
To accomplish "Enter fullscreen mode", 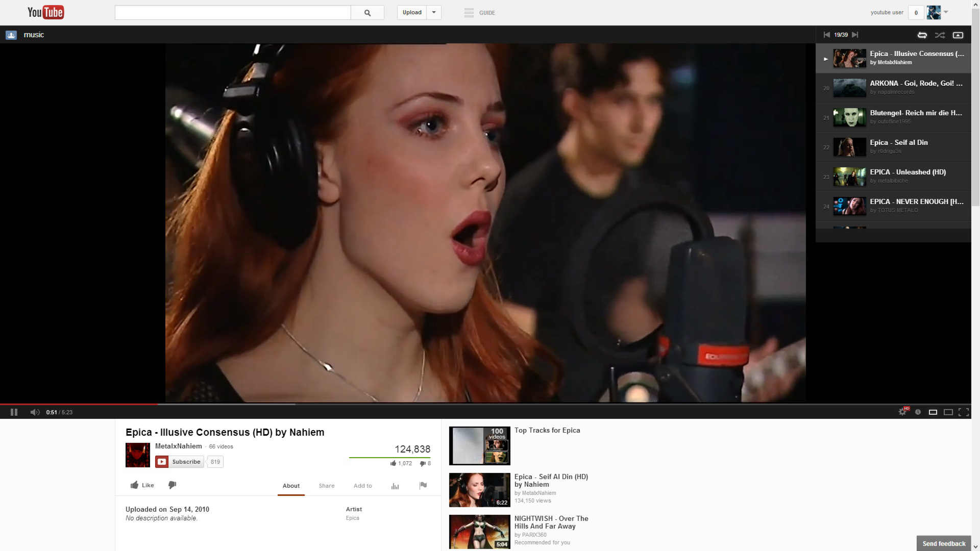I will click(x=964, y=412).
